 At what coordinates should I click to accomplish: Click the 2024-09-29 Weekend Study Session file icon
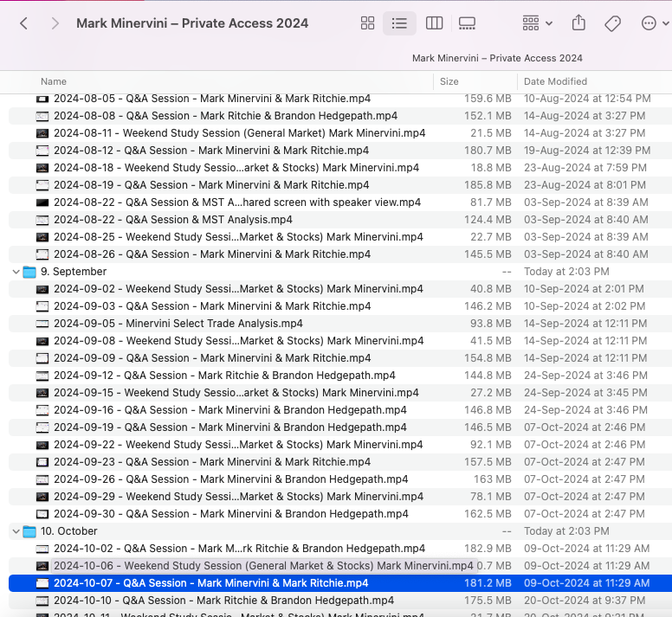point(42,497)
